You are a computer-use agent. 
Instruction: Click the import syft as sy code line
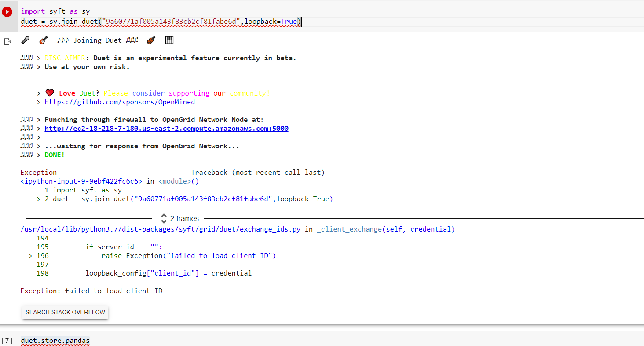pos(55,11)
